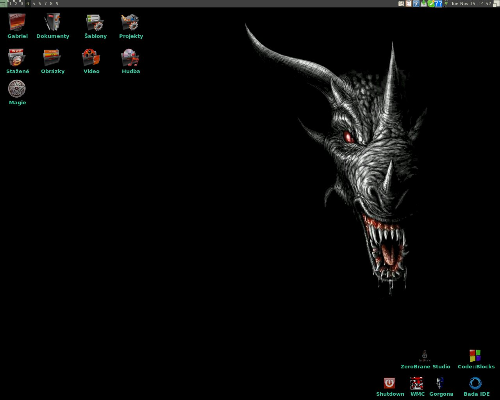Select the highlighted workspace in the pager
The height and width of the screenshot is (400, 500).
click(28, 4)
